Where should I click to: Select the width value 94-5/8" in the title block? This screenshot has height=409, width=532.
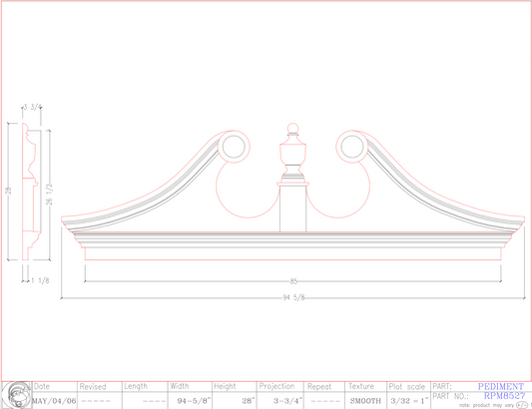pos(194,401)
